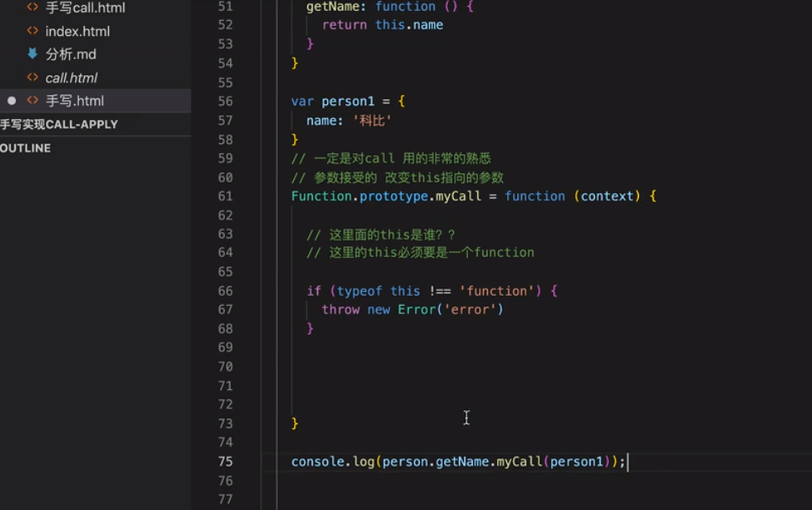Click 'Function' at start of line 61

coord(321,197)
